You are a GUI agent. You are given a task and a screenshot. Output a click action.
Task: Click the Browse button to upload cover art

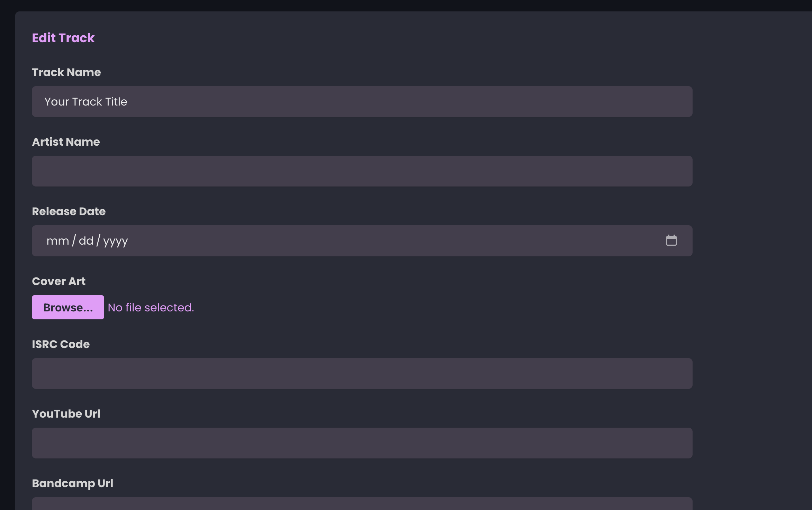point(68,307)
